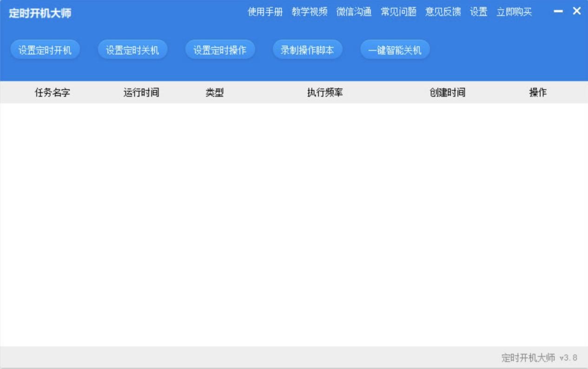588x369 pixels.
Task: Click the 创建时间 column header
Action: (447, 92)
